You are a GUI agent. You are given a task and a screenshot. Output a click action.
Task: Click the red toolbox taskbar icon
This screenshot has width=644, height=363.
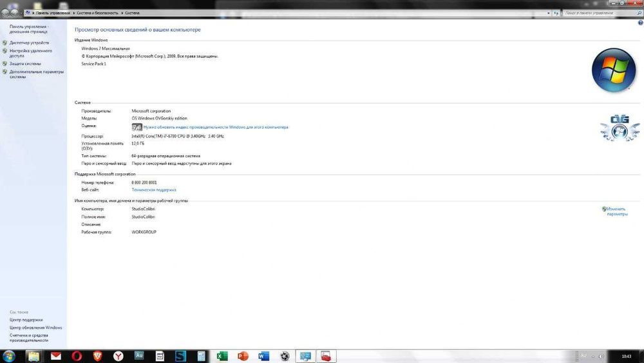326,356
